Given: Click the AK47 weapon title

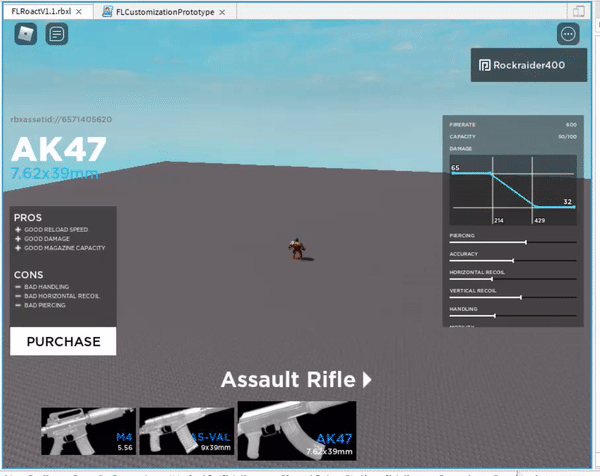Looking at the screenshot, I should 59,149.
